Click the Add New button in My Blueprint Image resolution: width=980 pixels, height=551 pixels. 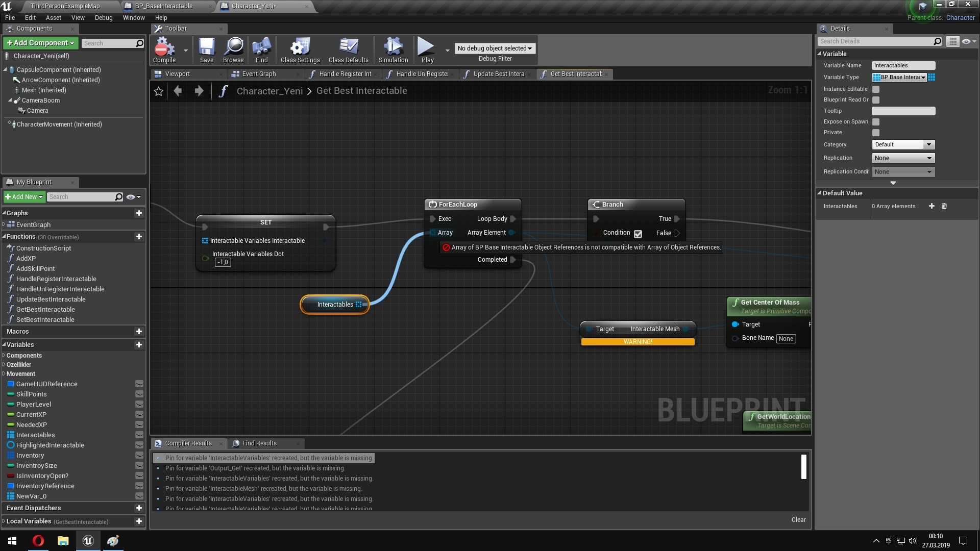click(x=24, y=197)
